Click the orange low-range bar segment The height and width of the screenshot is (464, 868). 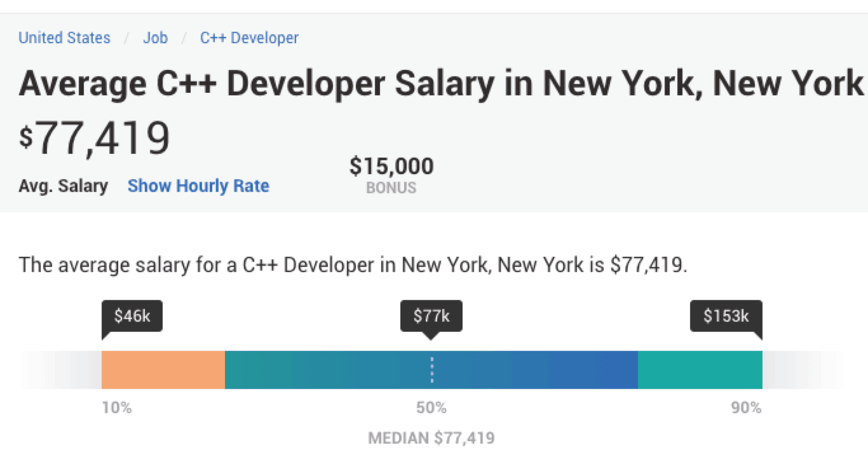(163, 369)
